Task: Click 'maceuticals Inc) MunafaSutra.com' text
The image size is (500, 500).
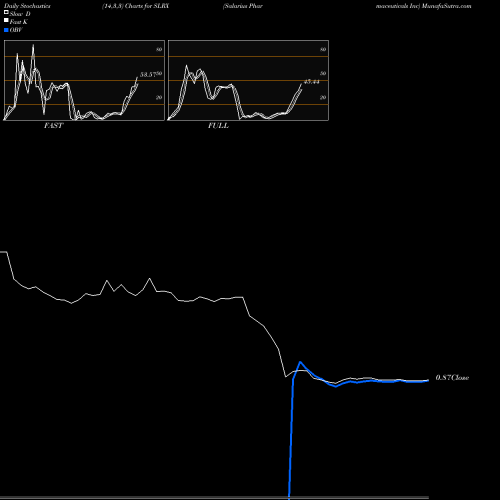Action: point(424,6)
